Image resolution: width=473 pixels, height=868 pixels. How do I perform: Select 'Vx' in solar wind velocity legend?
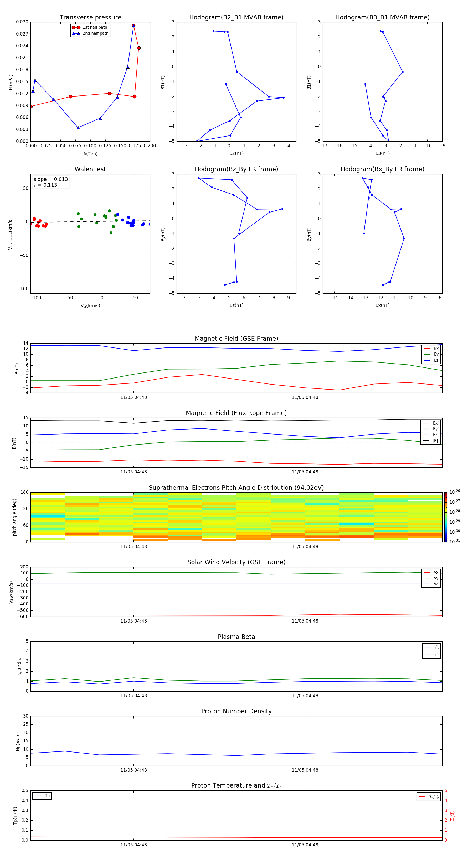[x=431, y=572]
